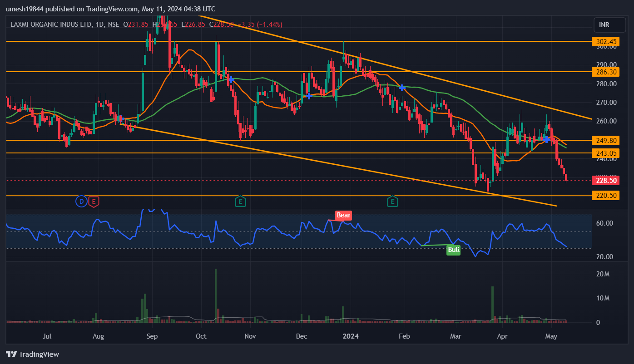Click the 10M volume axis label
The width and height of the screenshot is (634, 364).
tap(604, 298)
